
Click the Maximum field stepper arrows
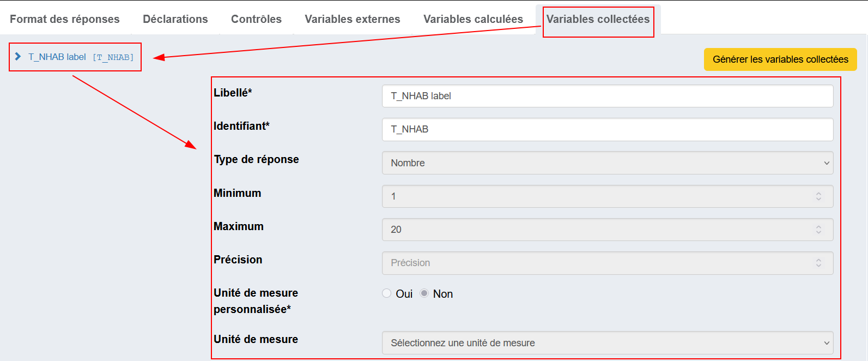pos(818,230)
